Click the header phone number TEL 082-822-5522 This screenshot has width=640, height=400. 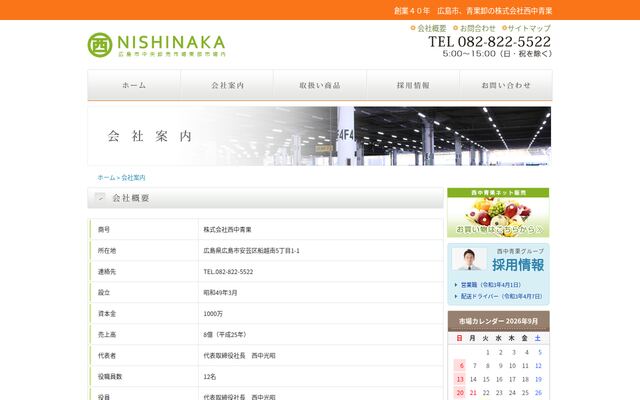[489, 42]
